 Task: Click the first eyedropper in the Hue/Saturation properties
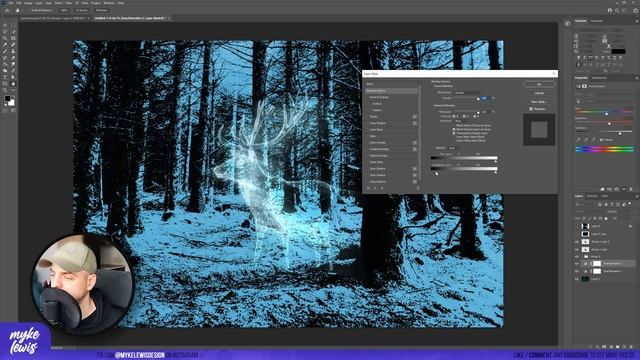(578, 140)
